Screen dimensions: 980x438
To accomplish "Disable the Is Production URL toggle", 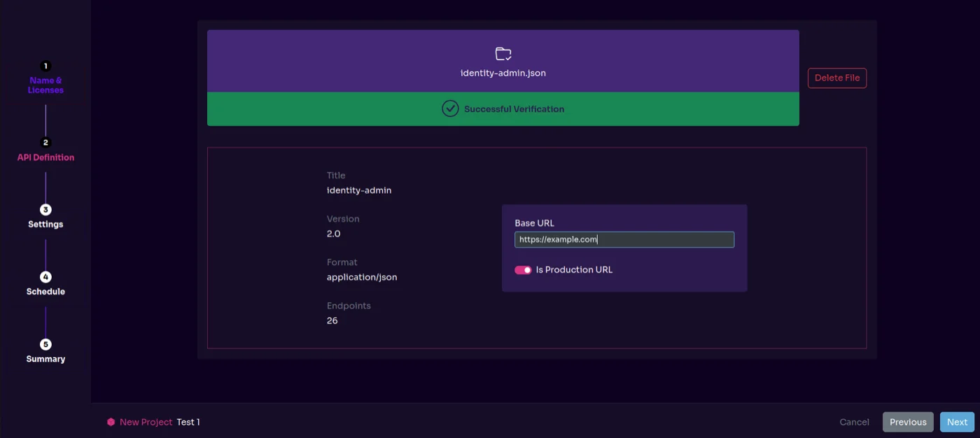I will click(x=523, y=269).
